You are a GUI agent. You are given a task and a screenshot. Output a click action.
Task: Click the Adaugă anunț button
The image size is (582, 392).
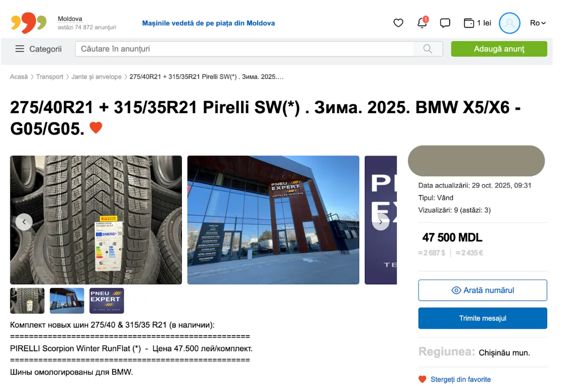click(499, 49)
